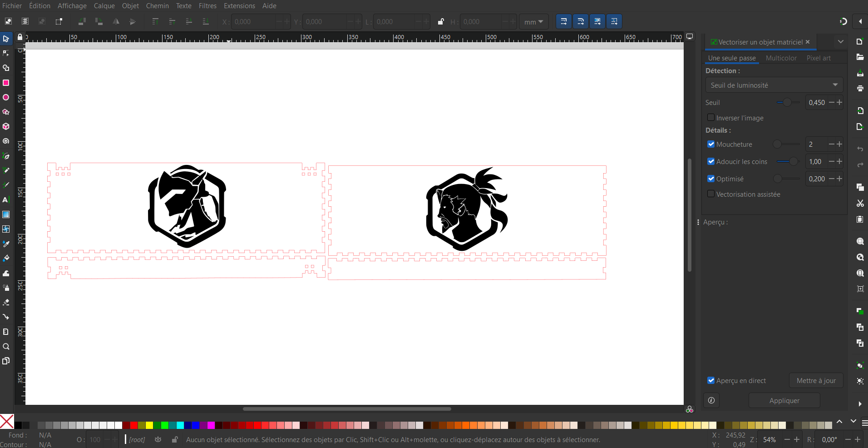This screenshot has height=448, width=868.
Task: Choose the 3D box tool
Action: (6, 126)
